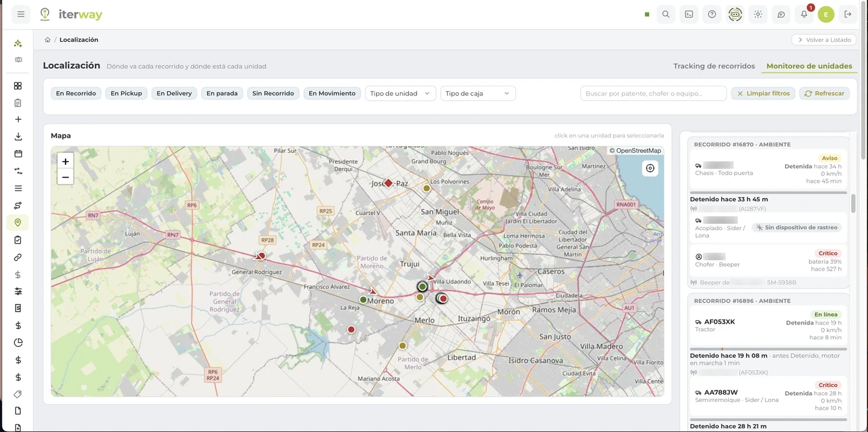The height and width of the screenshot is (432, 868).
Task: Open the hamburger menu button
Action: (21, 14)
